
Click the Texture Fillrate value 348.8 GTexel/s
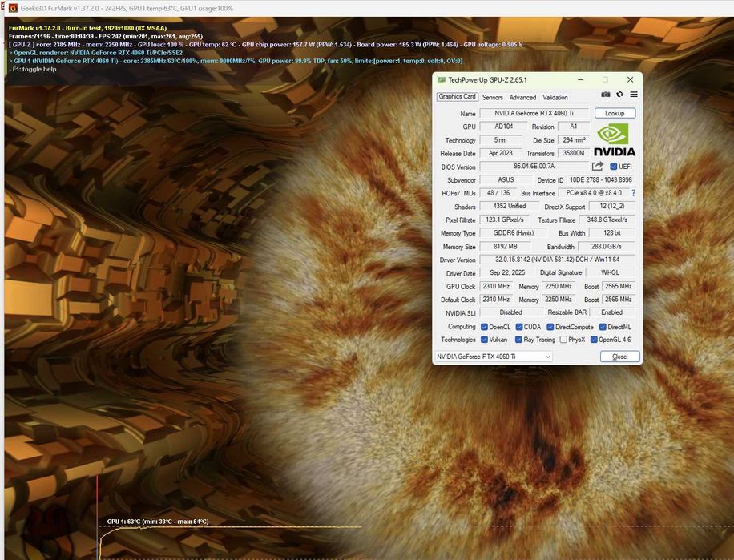point(607,220)
